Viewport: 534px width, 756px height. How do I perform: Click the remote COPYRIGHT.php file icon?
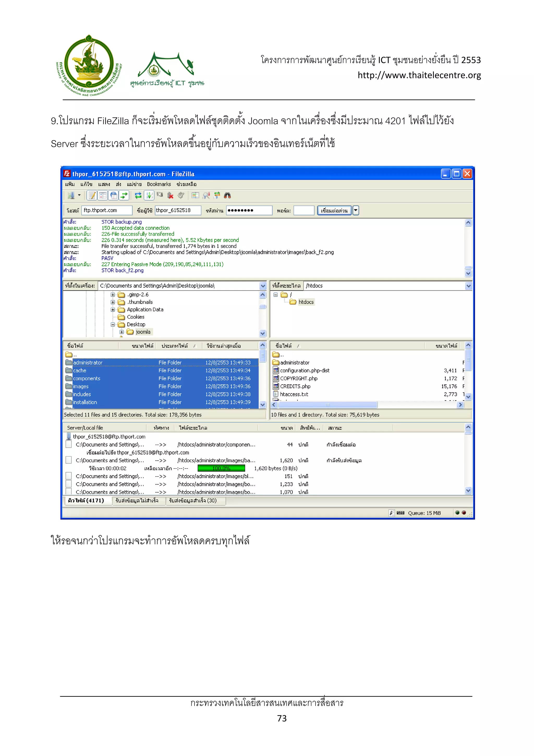click(x=276, y=378)
